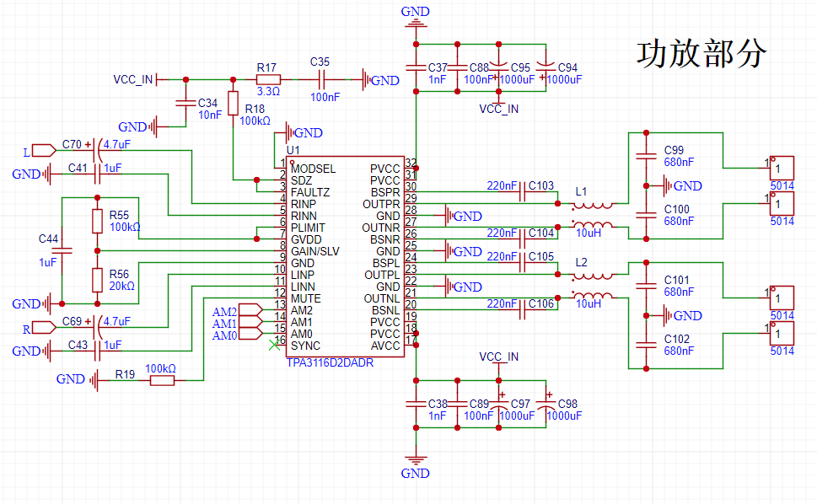Select the R55 100kΩ resistor
This screenshot has height=504, width=817.
click(98, 222)
